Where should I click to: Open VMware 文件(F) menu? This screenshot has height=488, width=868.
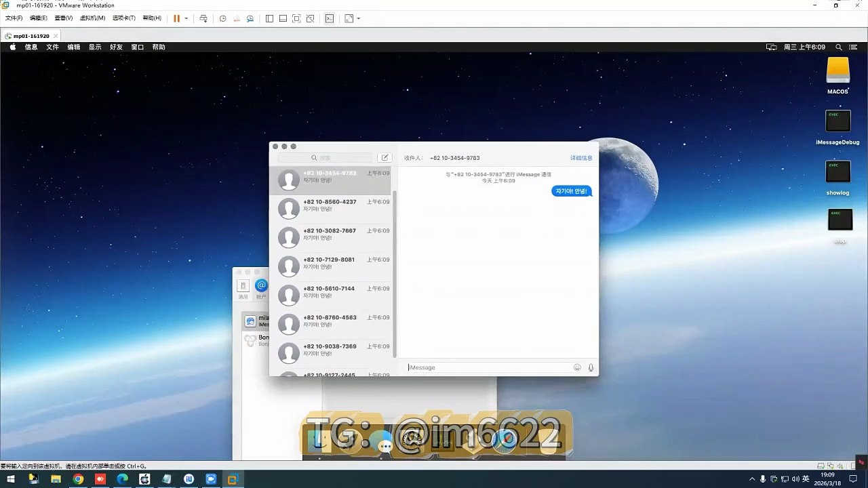(x=14, y=18)
